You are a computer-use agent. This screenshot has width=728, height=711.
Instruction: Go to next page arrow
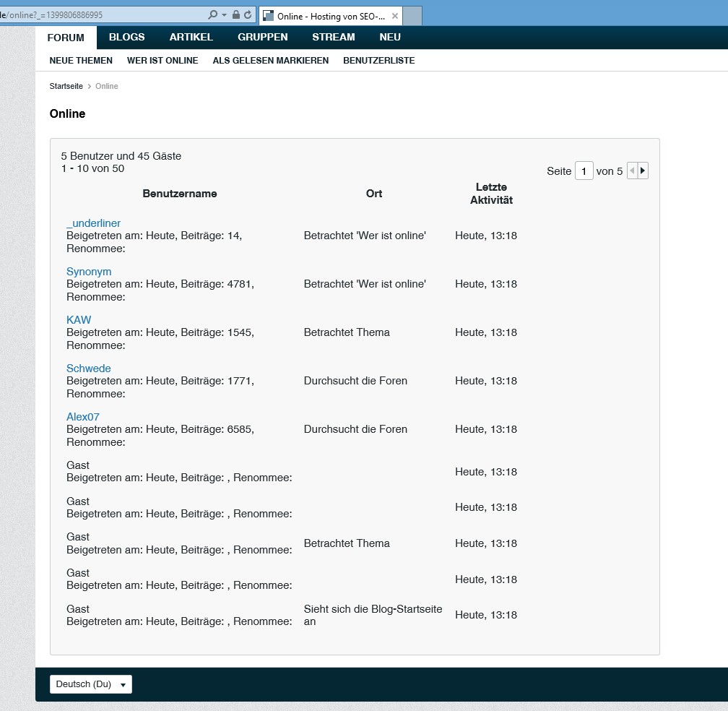[x=643, y=171]
